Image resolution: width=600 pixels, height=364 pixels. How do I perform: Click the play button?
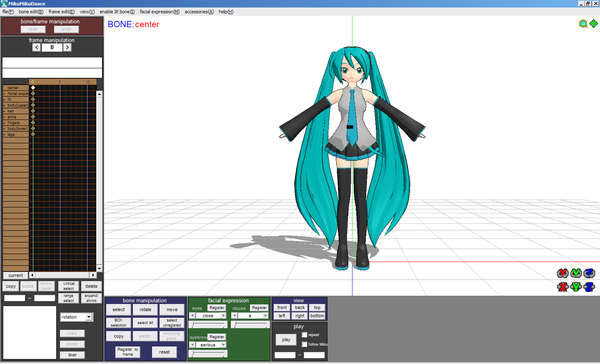[x=286, y=340]
